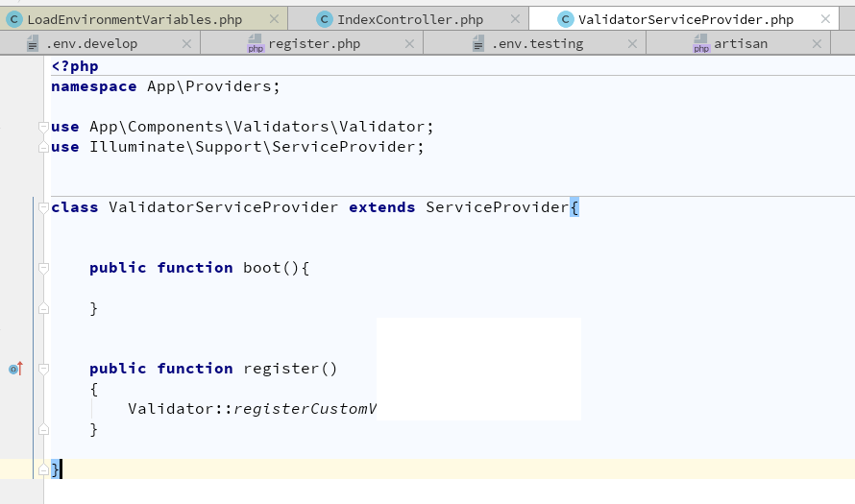855x504 pixels.
Task: Click the registerCustomV method call text
Action: pos(305,409)
